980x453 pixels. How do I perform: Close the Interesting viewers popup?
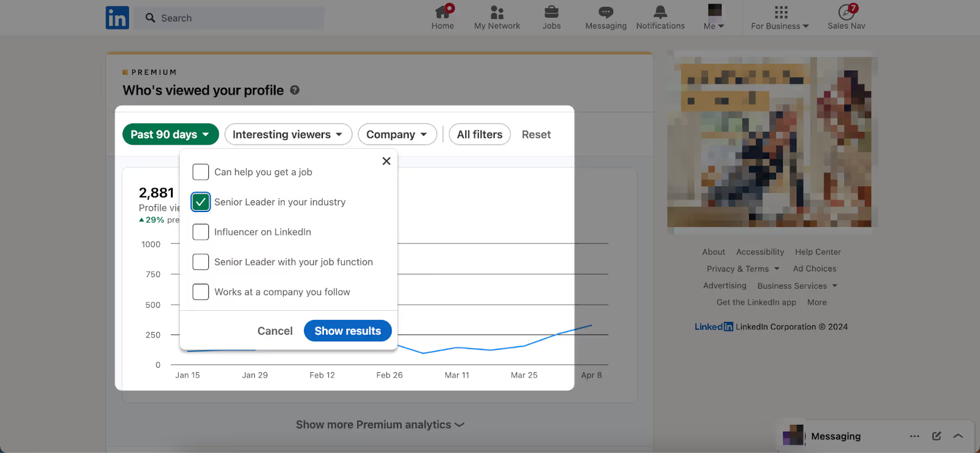(386, 161)
